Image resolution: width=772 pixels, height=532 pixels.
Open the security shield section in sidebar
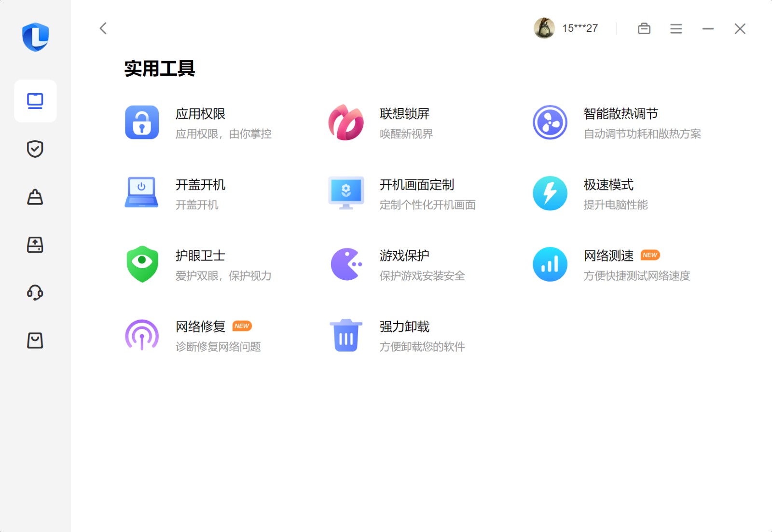coord(35,149)
